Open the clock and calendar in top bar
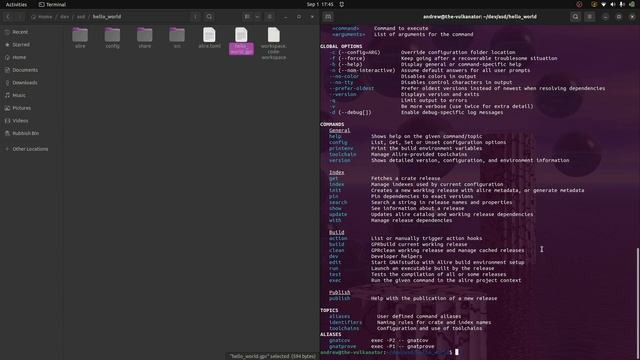640x360 pixels. pyautogui.click(x=320, y=4)
